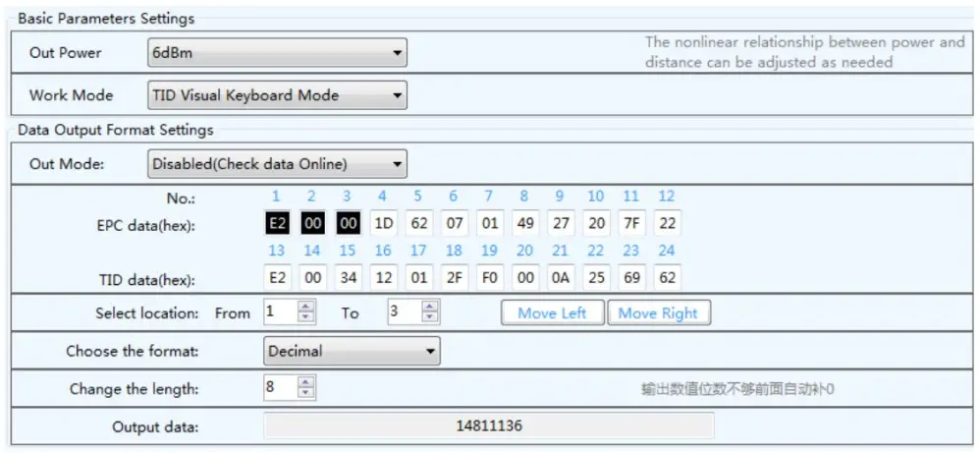Select EPC byte 7 cell 01
Image resolution: width=980 pixels, height=453 pixels.
[x=489, y=223]
